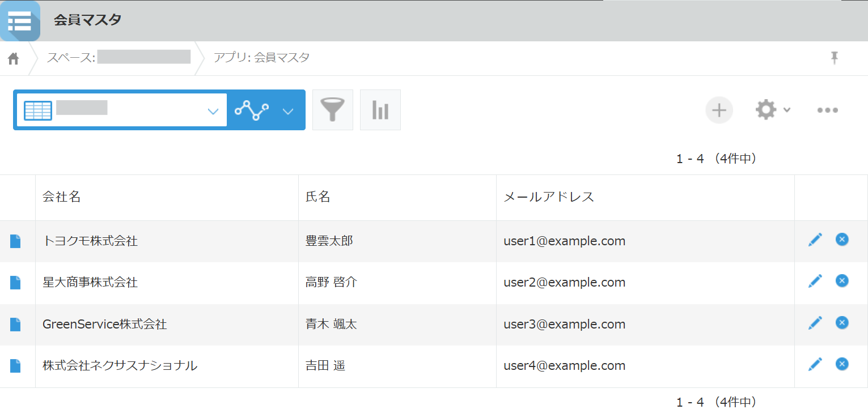Image resolution: width=868 pixels, height=418 pixels.
Task: Expand the graph view dropdown arrow
Action: coord(288,111)
